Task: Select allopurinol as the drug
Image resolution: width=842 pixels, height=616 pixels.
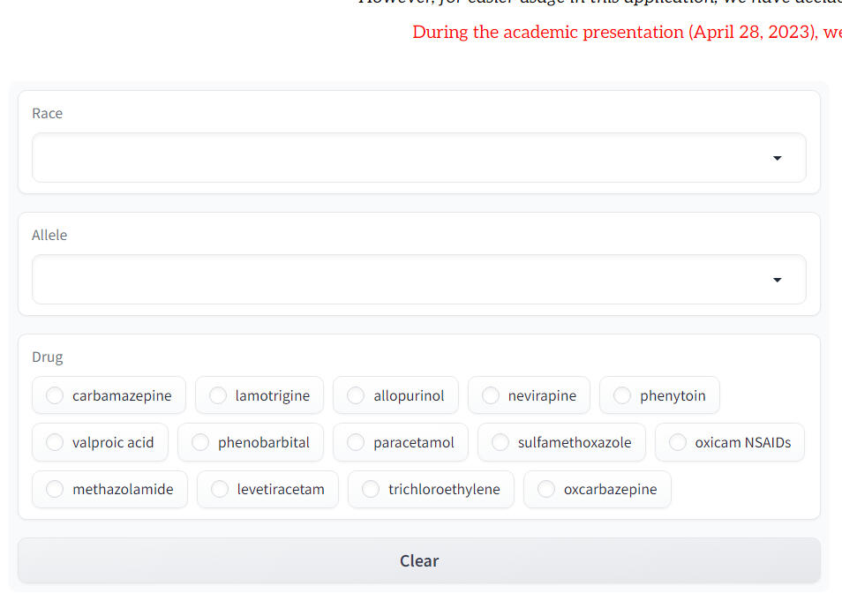Action: pyautogui.click(x=356, y=395)
